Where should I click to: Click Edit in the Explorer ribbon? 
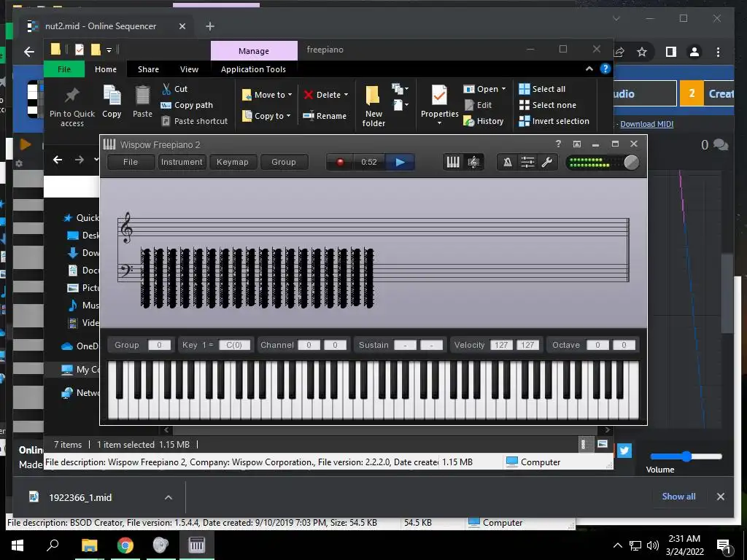(478, 105)
